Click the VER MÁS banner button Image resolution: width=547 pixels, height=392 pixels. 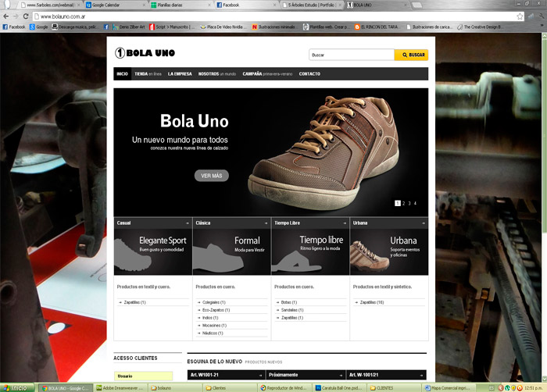tap(212, 176)
